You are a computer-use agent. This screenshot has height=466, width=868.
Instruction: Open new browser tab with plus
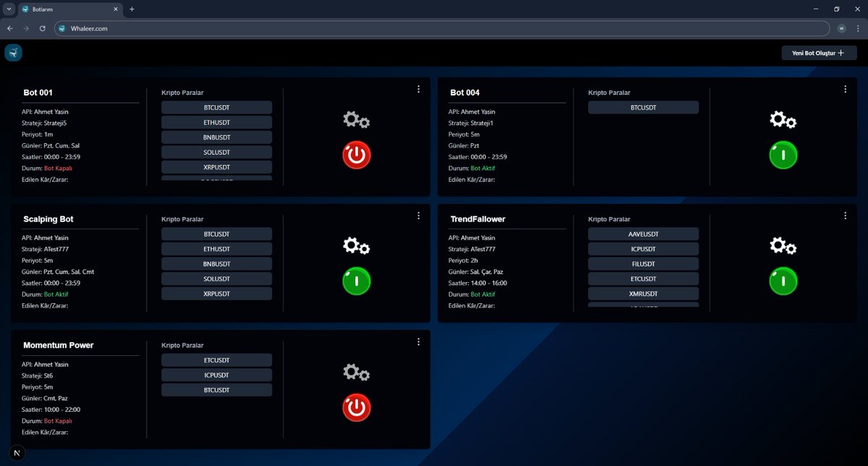tap(132, 9)
